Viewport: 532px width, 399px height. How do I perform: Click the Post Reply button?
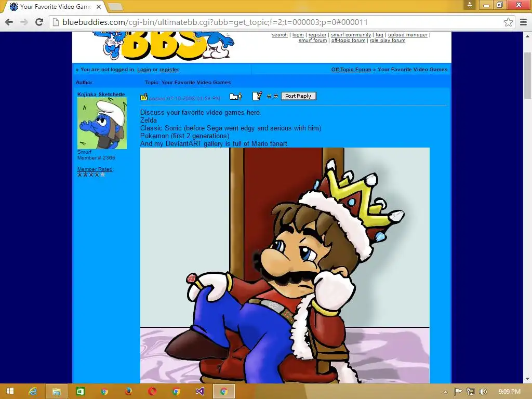298,96
